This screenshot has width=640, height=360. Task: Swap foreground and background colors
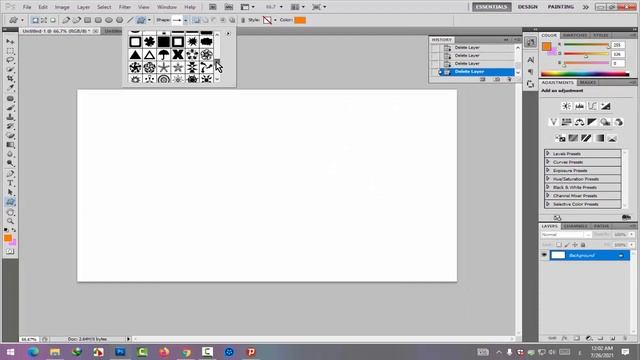13,230
